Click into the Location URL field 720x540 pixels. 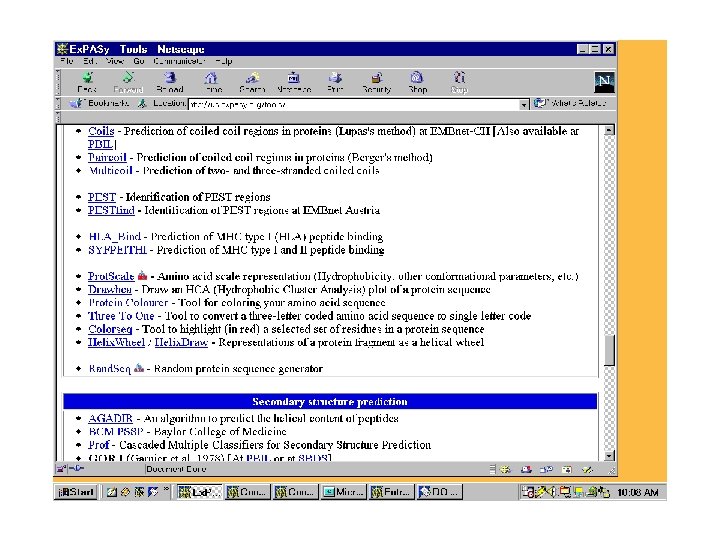[354, 105]
